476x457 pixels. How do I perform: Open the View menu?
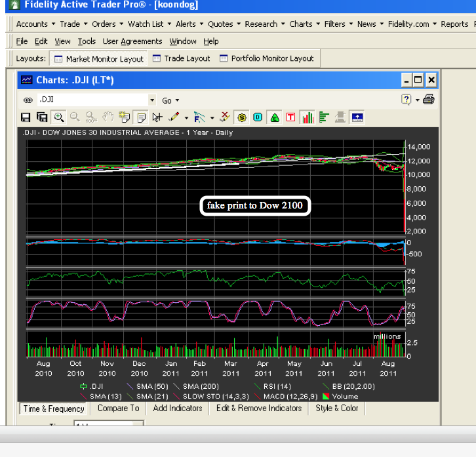point(62,41)
